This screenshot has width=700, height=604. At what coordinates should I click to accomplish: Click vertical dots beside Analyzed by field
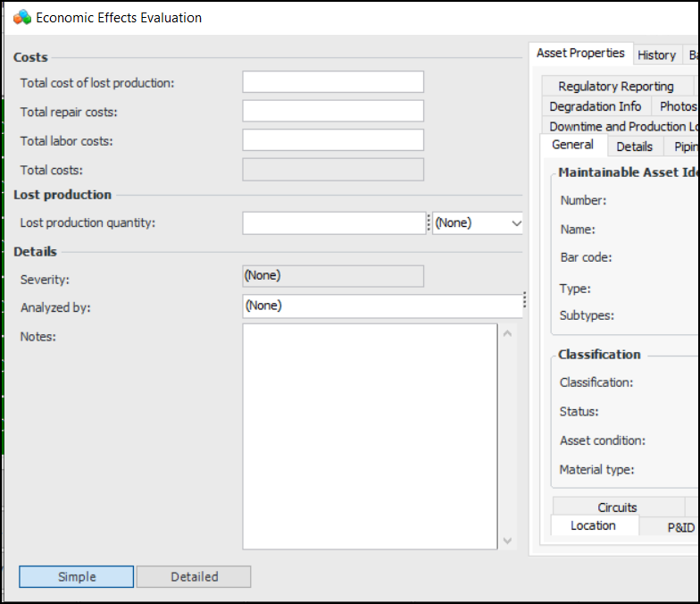click(x=524, y=299)
